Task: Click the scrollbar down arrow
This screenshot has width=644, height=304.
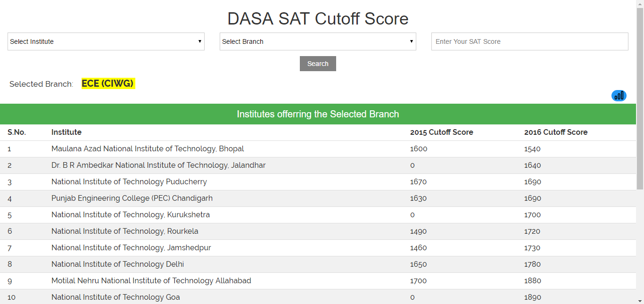Action: (640, 300)
